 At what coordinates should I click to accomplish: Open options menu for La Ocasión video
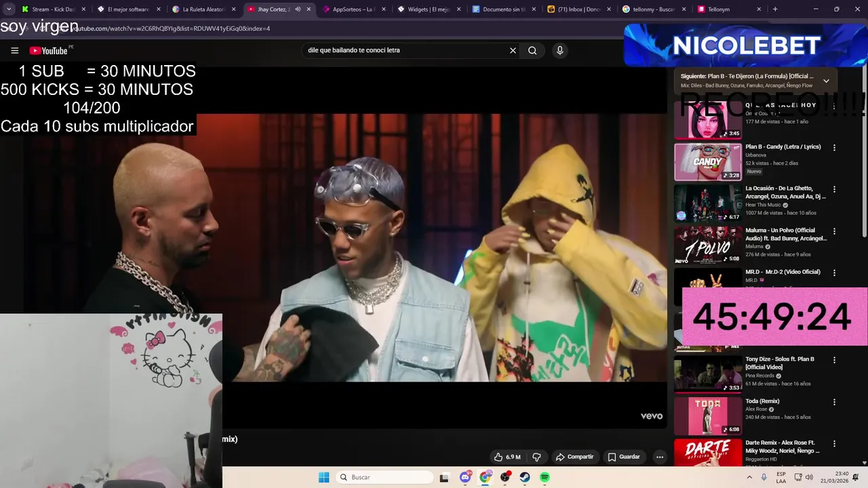[x=834, y=189]
